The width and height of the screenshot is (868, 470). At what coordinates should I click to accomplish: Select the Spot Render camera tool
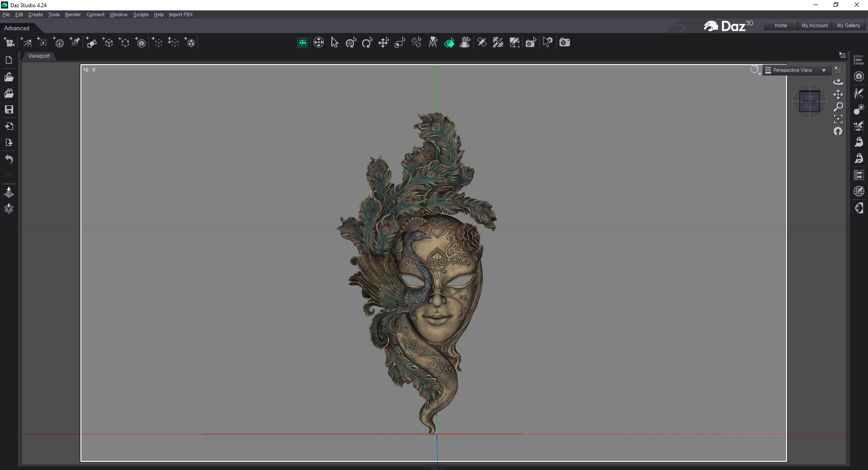point(531,42)
